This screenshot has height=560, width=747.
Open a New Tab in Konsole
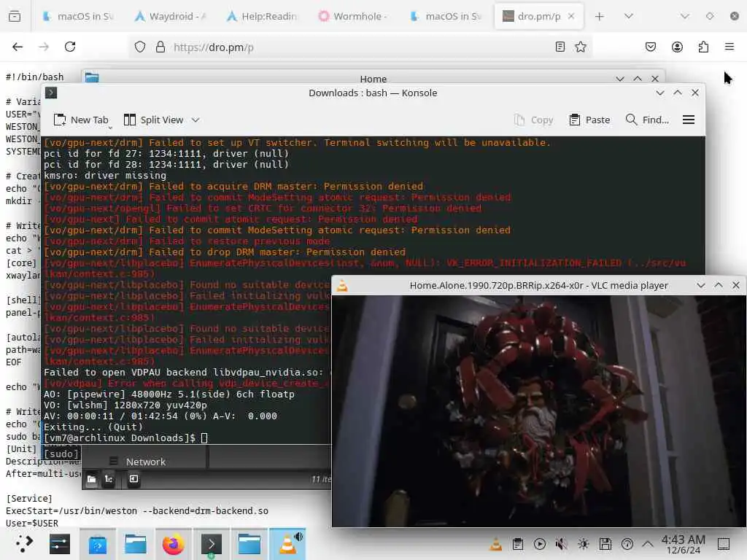click(80, 120)
